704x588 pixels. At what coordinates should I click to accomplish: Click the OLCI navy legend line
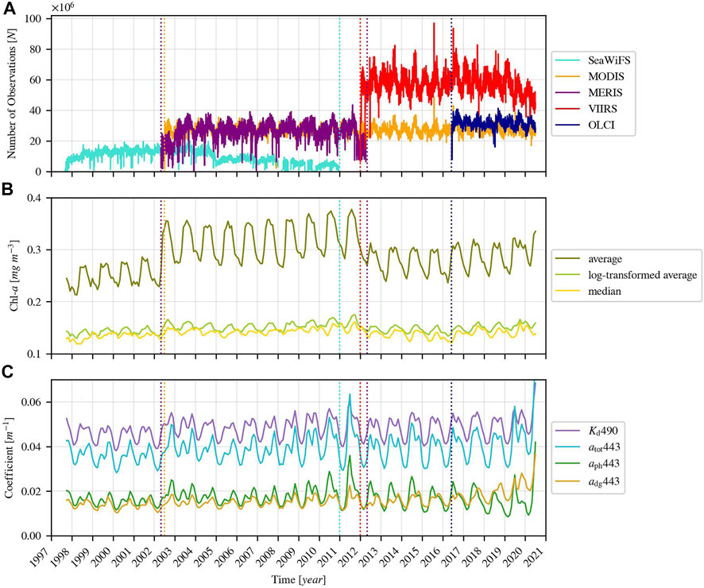point(567,125)
